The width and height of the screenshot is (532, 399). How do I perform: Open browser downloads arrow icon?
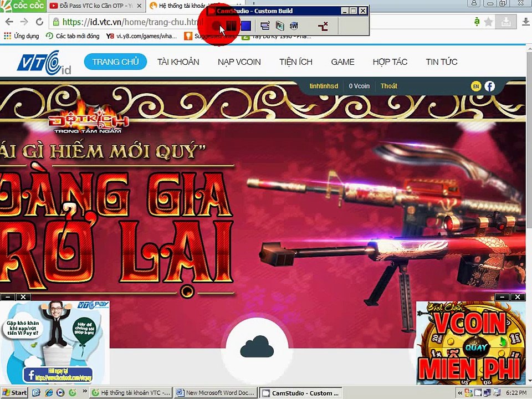tap(525, 22)
